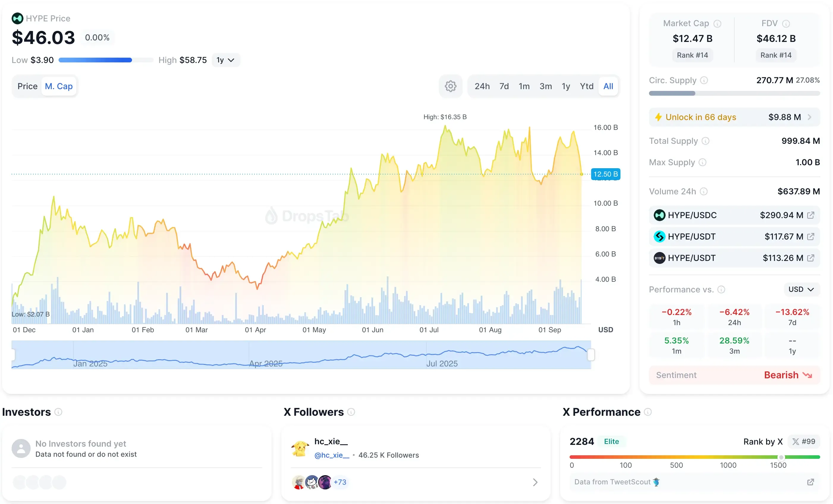The height and width of the screenshot is (504, 833).
Task: Click Volume 24h info icon
Action: coord(703,192)
